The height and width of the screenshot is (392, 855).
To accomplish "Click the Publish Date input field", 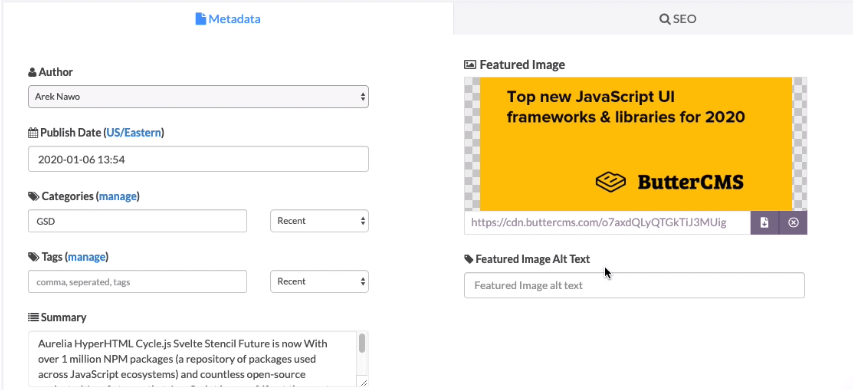I will pos(198,159).
